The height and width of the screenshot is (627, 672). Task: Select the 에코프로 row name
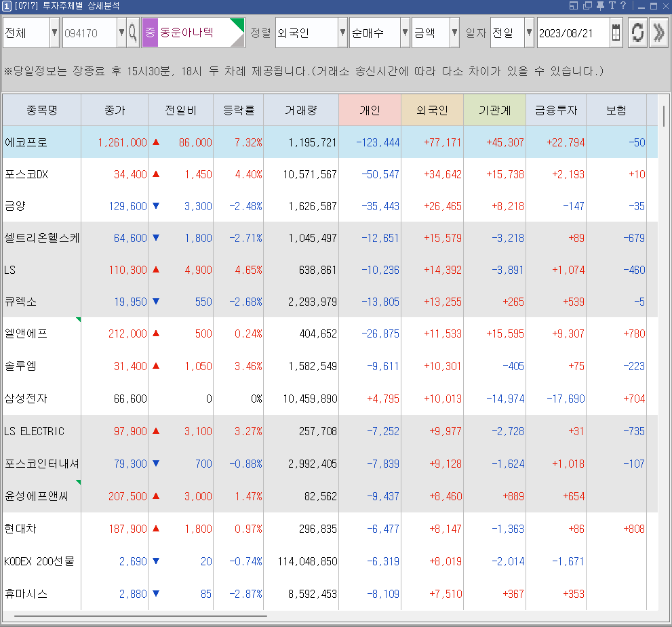(26, 142)
